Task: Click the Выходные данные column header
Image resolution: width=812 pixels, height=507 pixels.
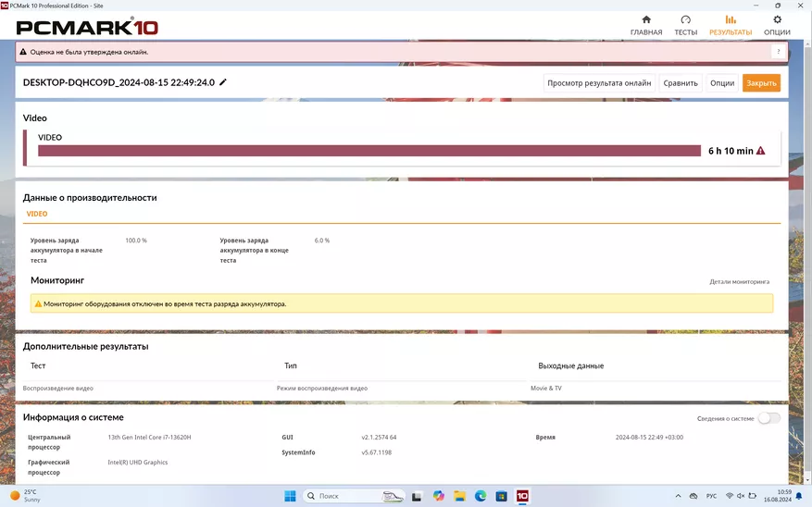Action: (x=570, y=365)
